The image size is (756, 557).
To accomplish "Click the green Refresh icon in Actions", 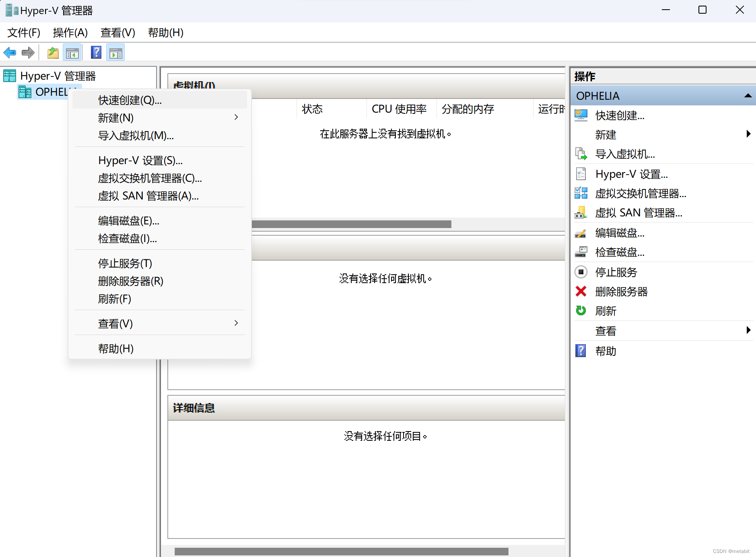I will (581, 310).
